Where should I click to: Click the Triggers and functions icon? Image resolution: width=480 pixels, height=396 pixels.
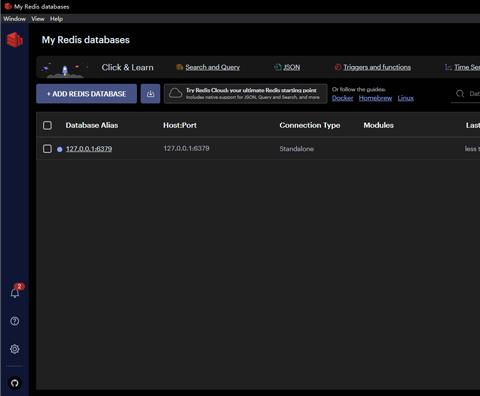coord(338,67)
